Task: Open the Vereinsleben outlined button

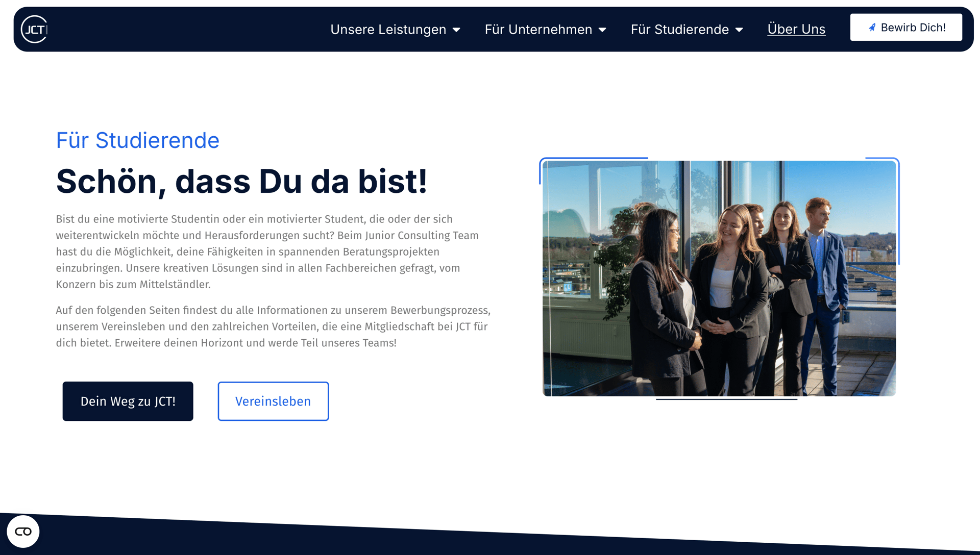Action: click(273, 401)
